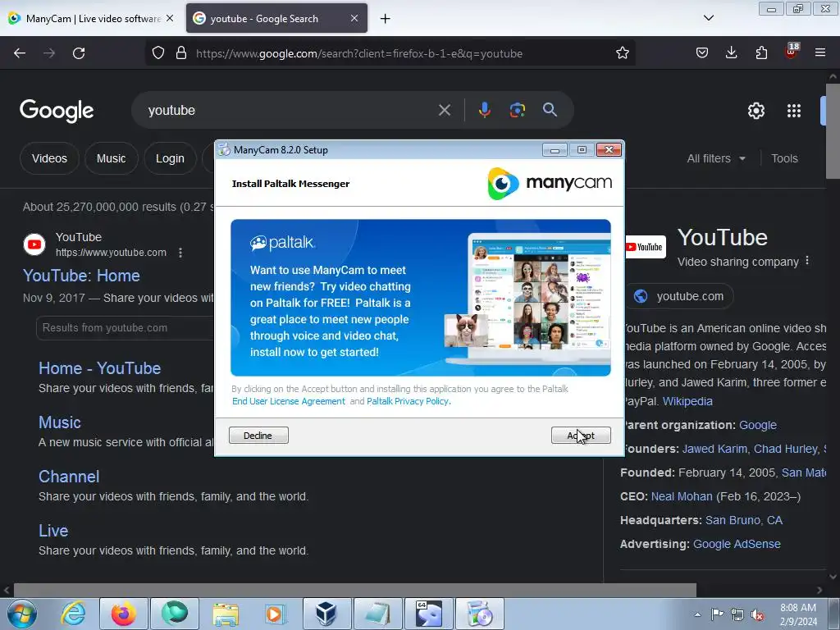The image size is (840, 630).
Task: Open the file explorer folder in taskbar
Action: click(x=226, y=614)
